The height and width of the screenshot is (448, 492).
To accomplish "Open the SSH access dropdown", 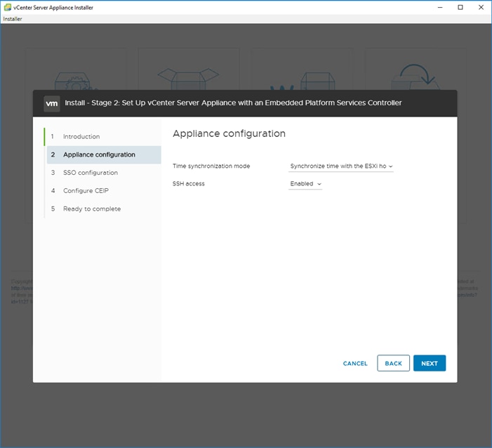I will click(x=305, y=184).
